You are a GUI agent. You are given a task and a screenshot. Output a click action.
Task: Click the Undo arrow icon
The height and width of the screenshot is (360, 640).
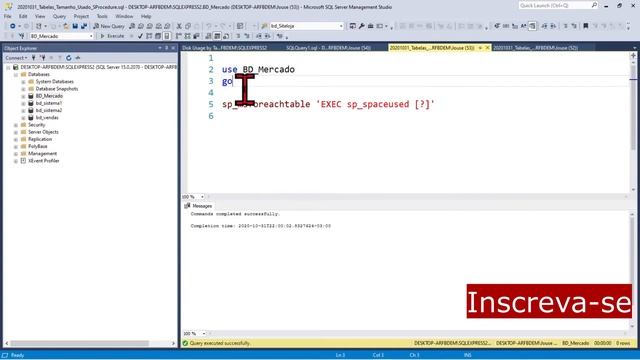click(x=209, y=26)
